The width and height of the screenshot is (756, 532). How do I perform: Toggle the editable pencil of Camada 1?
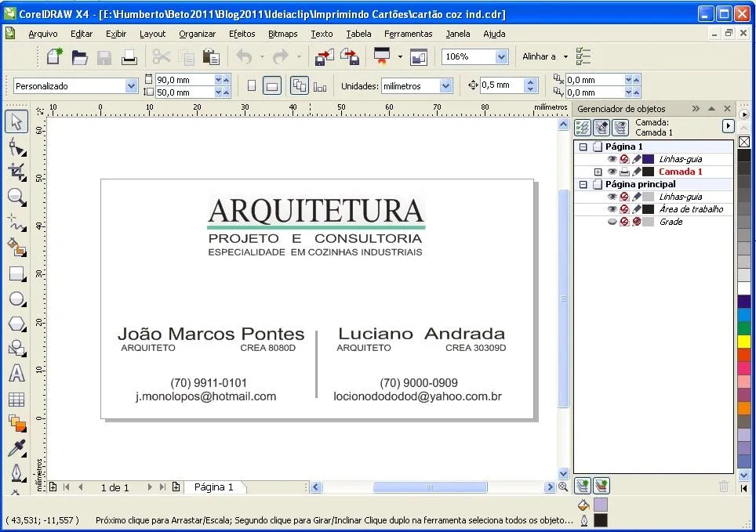tap(637, 172)
